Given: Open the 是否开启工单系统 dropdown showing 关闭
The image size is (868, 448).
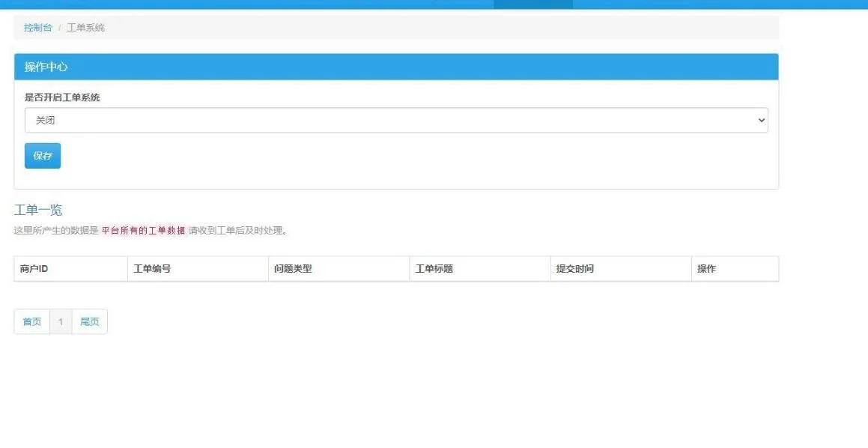Looking at the screenshot, I should click(395, 121).
